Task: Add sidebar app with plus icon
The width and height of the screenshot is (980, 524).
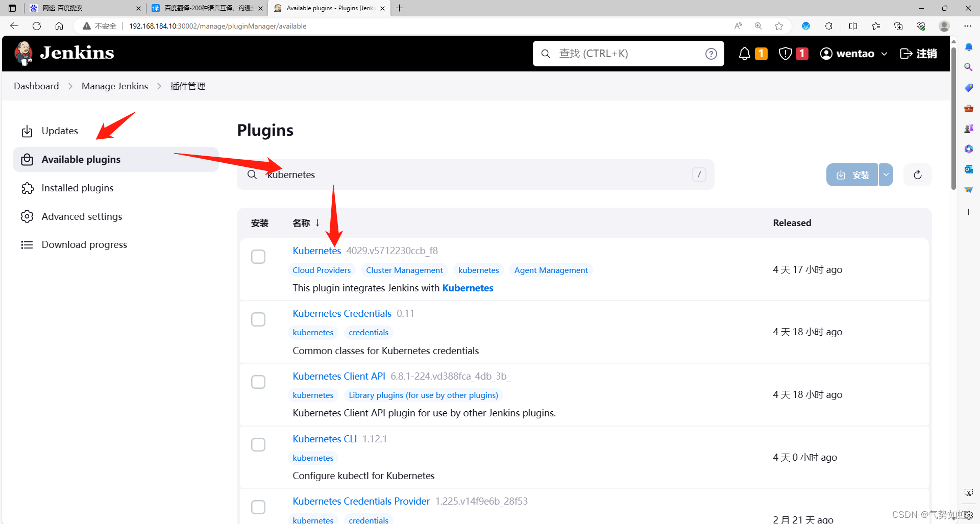Action: point(968,212)
